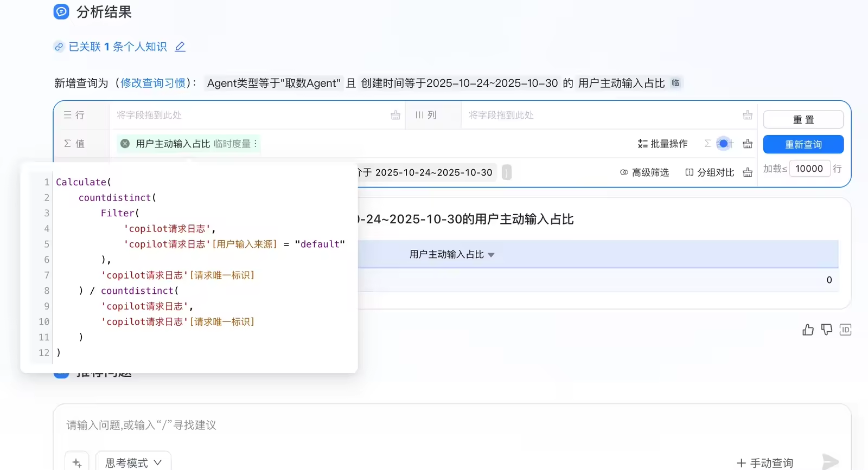This screenshot has width=868, height=470.
Task: Open 高级筛选 advanced filter
Action: (x=644, y=172)
